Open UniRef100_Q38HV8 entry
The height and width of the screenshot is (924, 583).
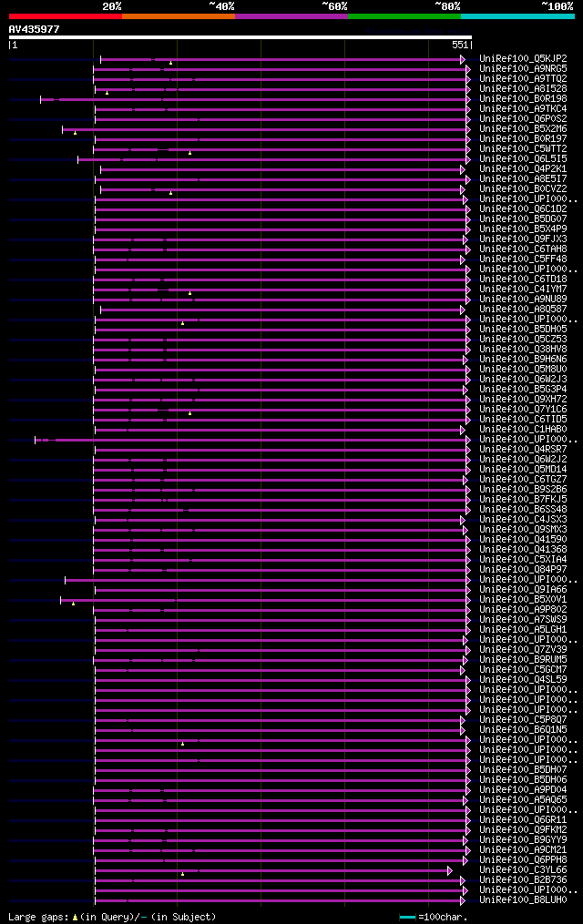(523, 350)
